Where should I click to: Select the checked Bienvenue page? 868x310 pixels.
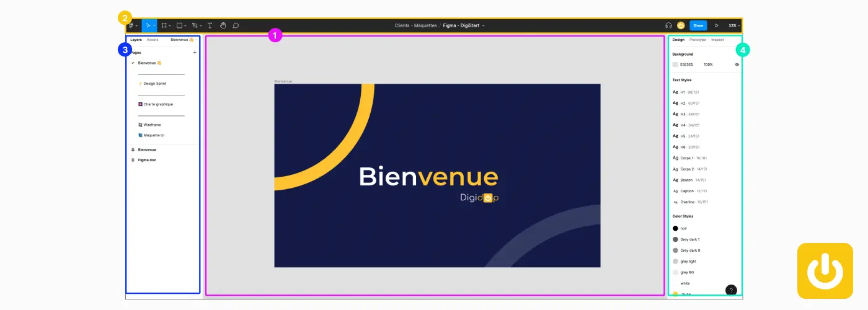click(x=149, y=63)
